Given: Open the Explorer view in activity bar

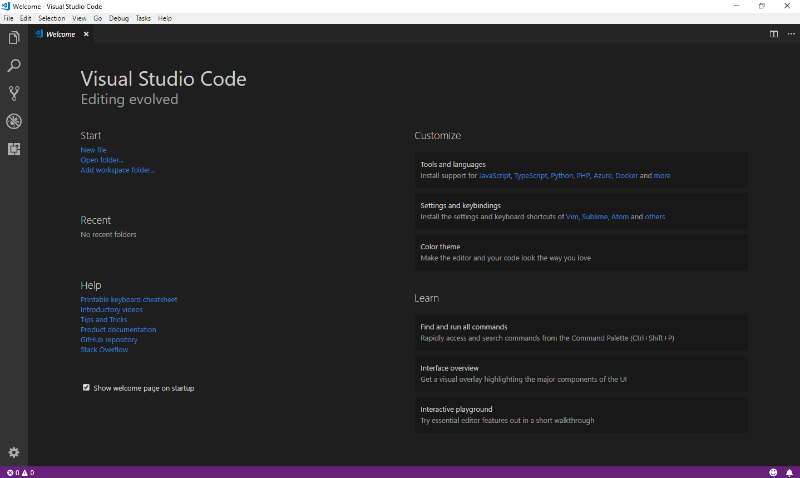Looking at the screenshot, I should (14, 38).
